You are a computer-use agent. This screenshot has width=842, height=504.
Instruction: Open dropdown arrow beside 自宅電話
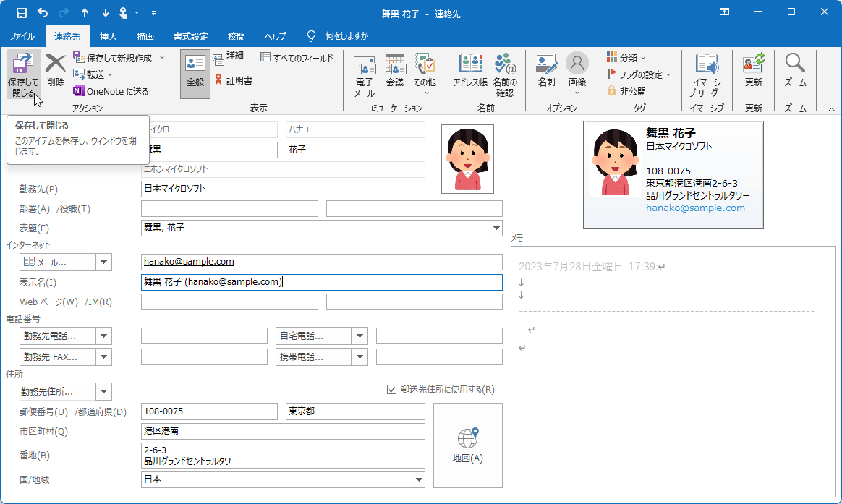(360, 336)
